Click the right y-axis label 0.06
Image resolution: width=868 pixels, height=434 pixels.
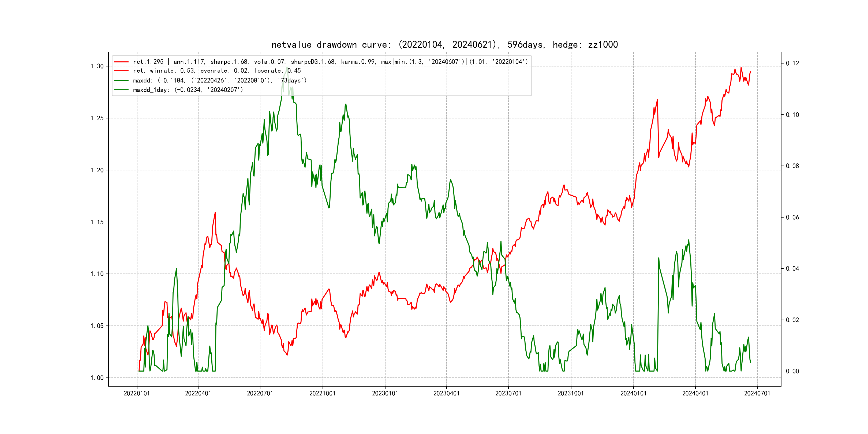click(792, 217)
